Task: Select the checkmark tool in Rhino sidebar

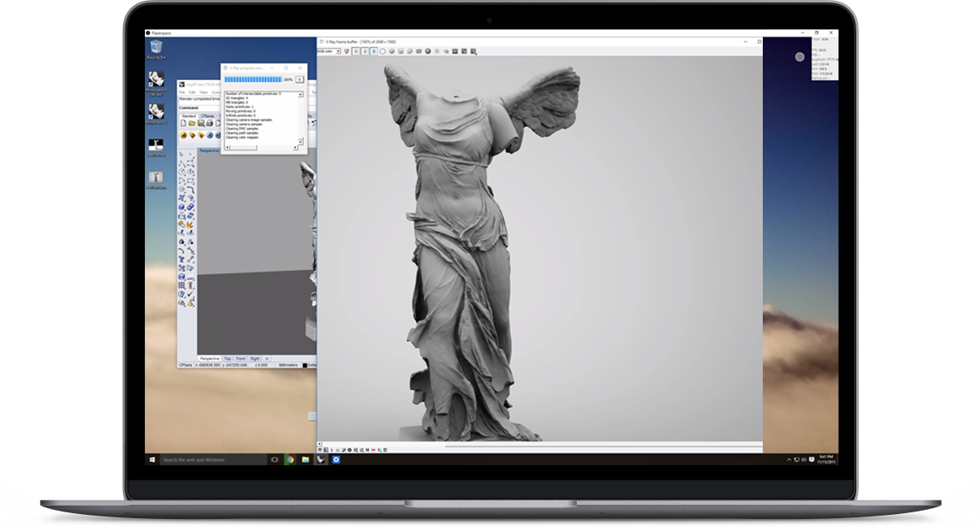Action: pos(190,294)
